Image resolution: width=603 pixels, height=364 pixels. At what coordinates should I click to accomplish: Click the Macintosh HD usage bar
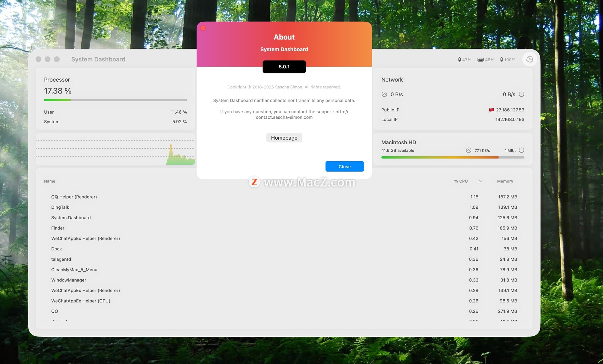coord(452,157)
